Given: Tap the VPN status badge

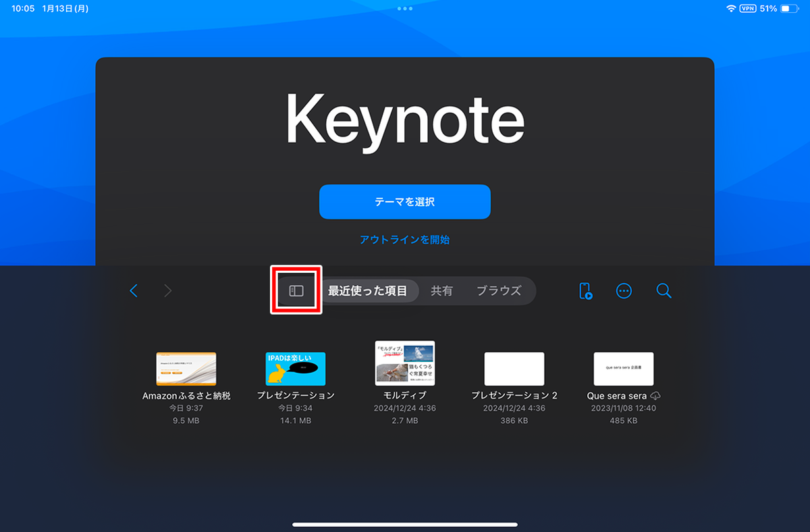Looking at the screenshot, I should tap(747, 9).
